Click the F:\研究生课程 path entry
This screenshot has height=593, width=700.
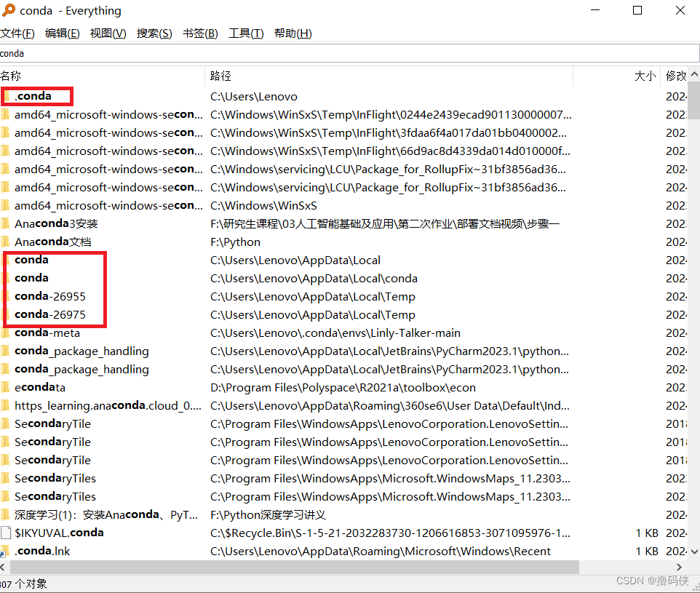385,223
